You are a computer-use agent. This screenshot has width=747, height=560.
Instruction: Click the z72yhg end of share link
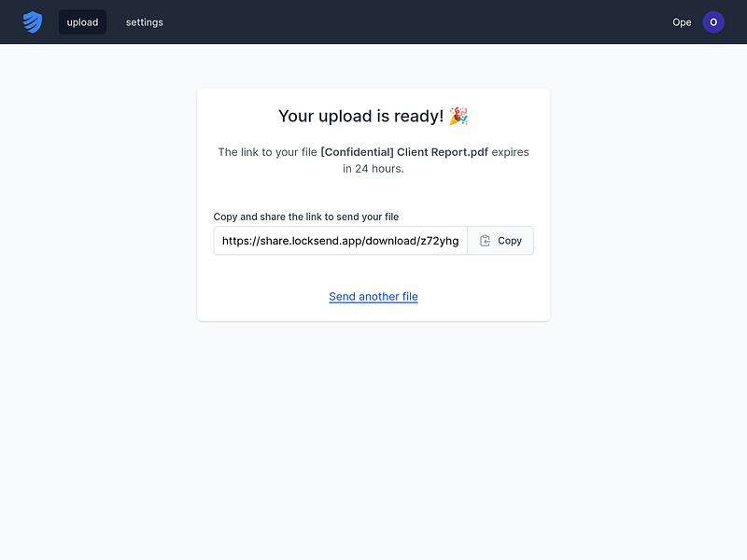coord(439,241)
